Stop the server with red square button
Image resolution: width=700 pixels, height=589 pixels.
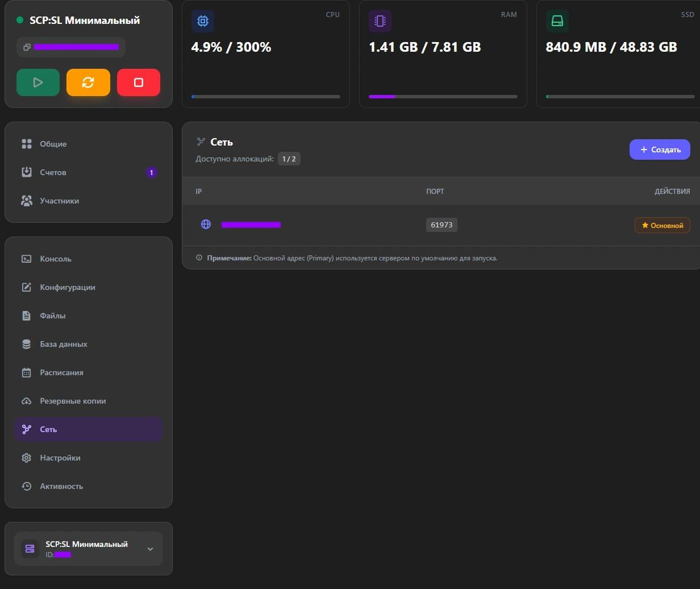click(139, 82)
